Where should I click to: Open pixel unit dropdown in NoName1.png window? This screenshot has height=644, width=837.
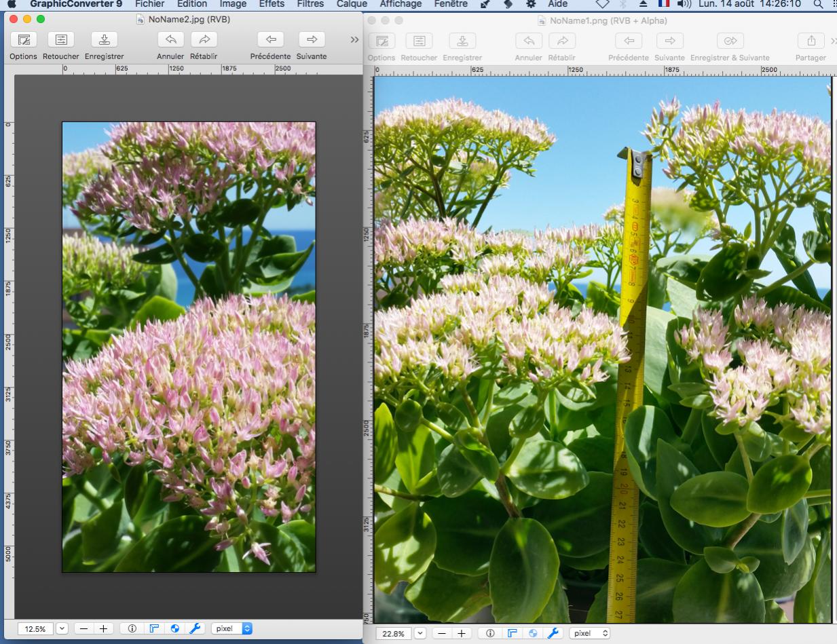590,634
